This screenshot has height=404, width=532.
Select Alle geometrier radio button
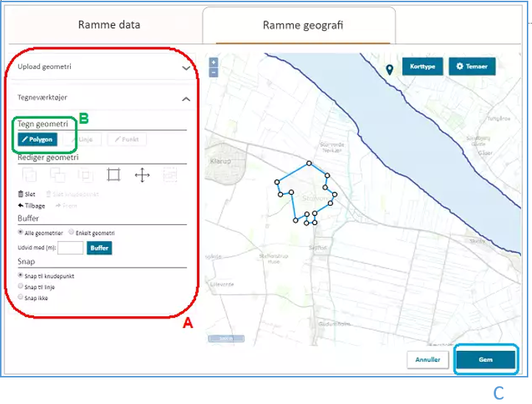point(21,232)
